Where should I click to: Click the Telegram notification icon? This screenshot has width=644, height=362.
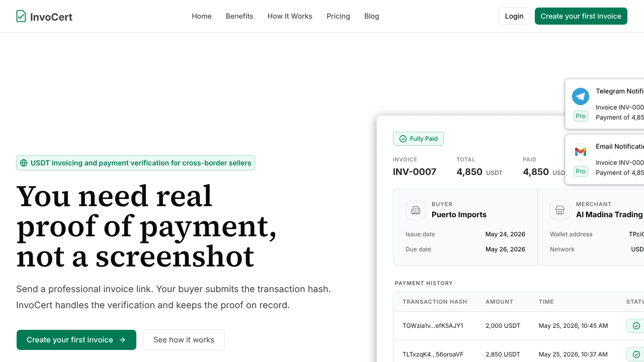581,97
